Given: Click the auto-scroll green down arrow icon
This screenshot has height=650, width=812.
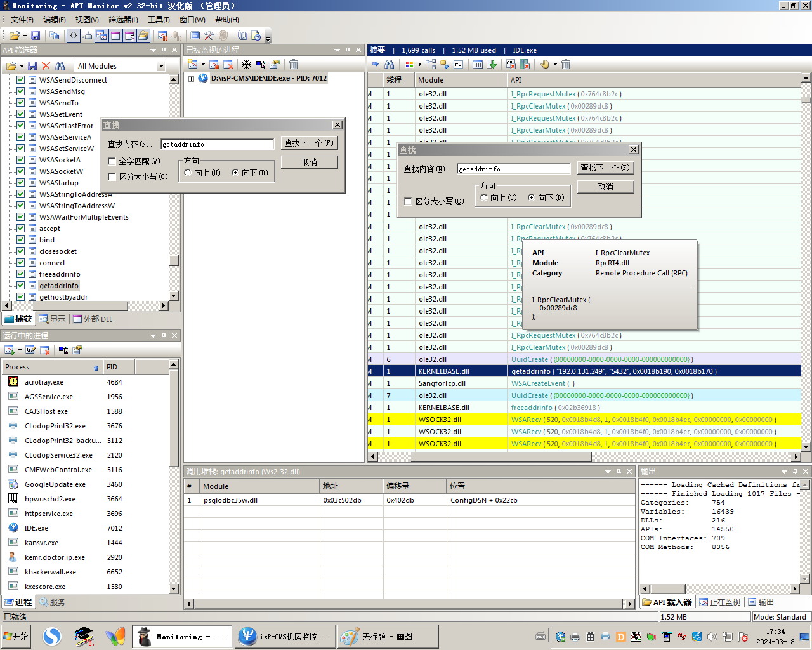Looking at the screenshot, I should [x=492, y=64].
